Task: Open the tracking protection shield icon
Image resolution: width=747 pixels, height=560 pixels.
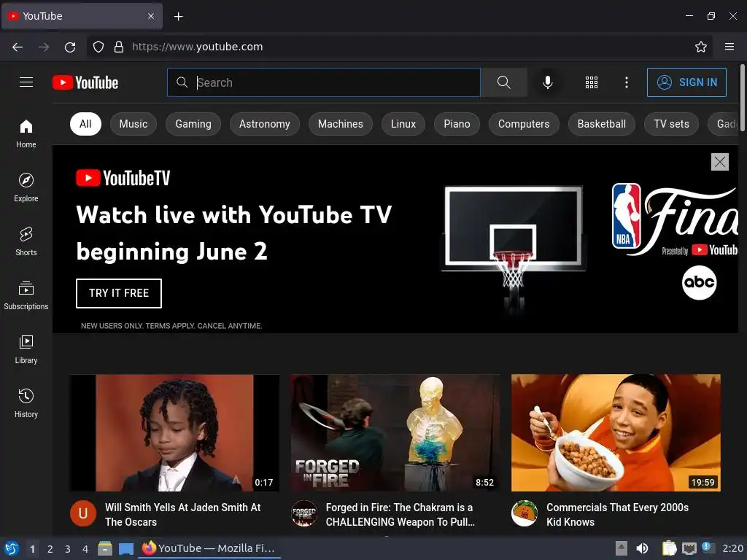Action: pyautogui.click(x=98, y=47)
